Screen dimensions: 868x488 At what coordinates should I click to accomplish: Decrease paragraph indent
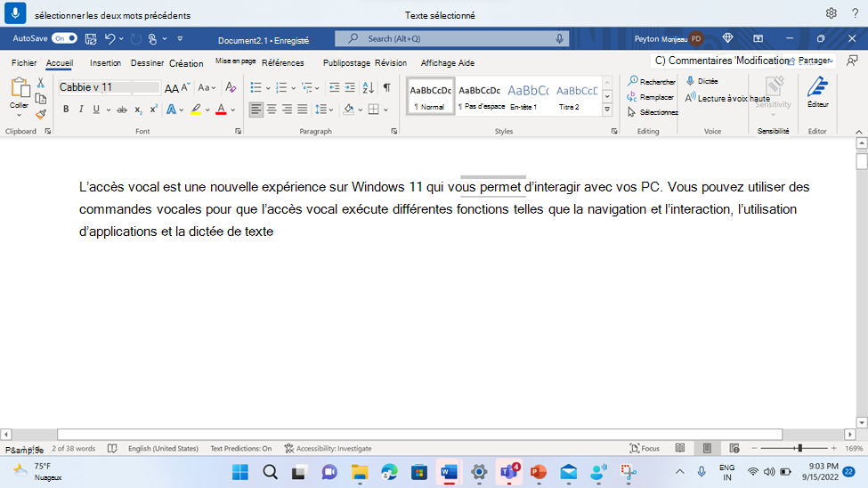click(x=335, y=87)
